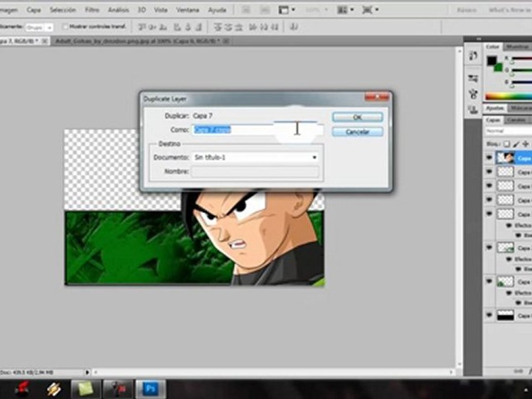Open the Selección menu

[x=63, y=10]
